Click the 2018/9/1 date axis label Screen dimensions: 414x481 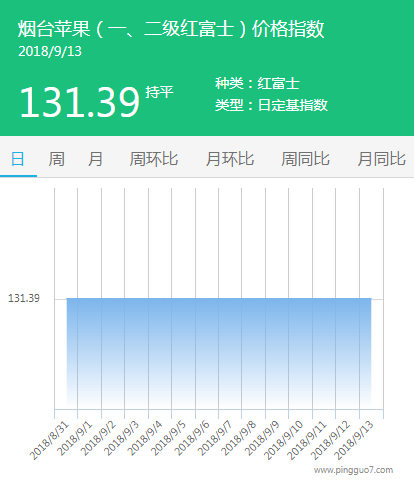(x=75, y=438)
